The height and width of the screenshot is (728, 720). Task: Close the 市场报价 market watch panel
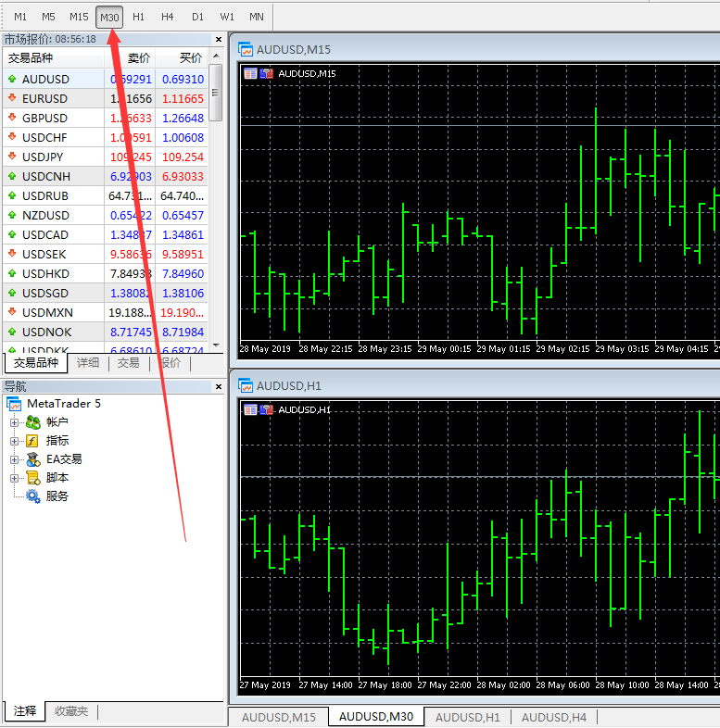219,40
